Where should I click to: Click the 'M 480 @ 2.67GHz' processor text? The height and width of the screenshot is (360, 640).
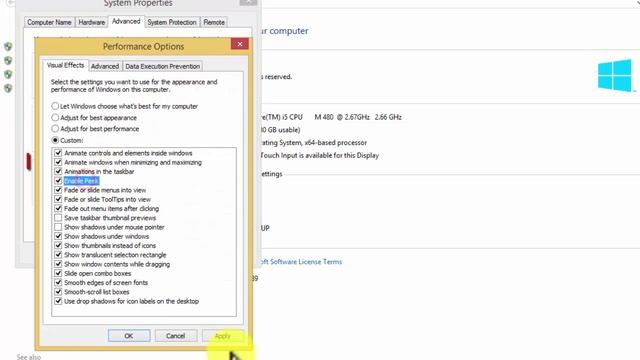[342, 117]
